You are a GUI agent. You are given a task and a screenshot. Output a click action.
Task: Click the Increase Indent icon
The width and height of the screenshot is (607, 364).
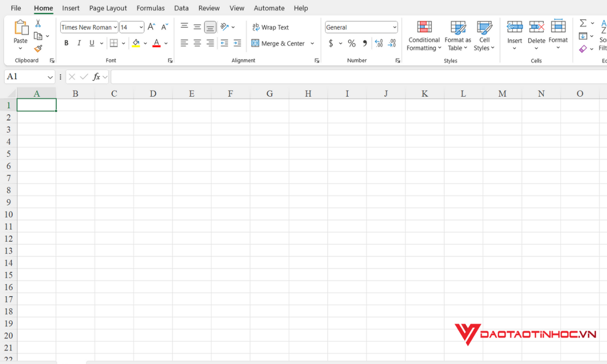pos(237,43)
